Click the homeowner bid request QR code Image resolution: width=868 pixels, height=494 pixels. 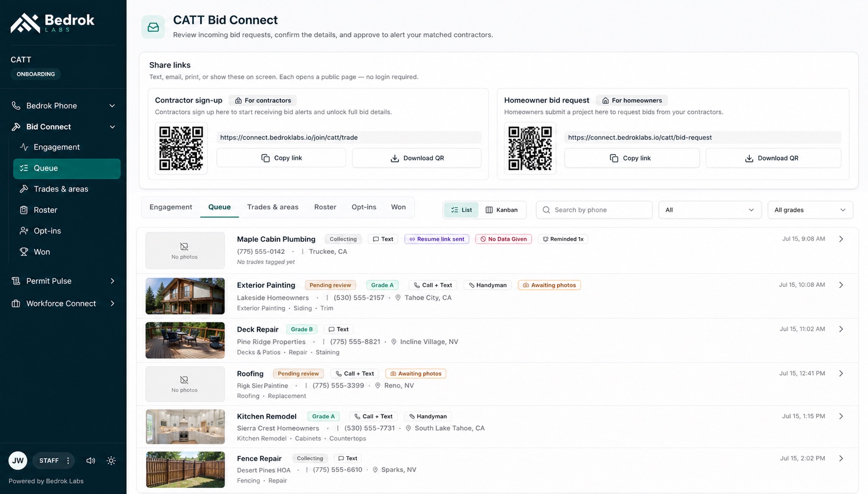530,148
